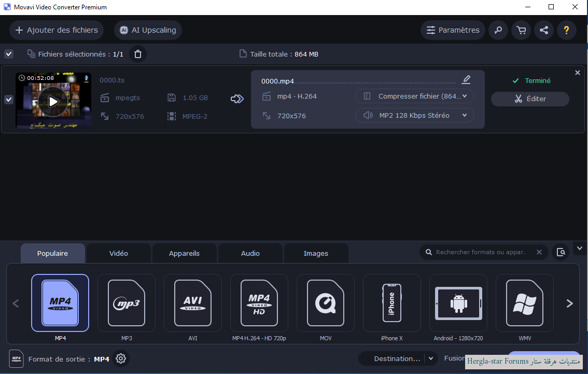Click detect device icon beside search

[x=561, y=252]
